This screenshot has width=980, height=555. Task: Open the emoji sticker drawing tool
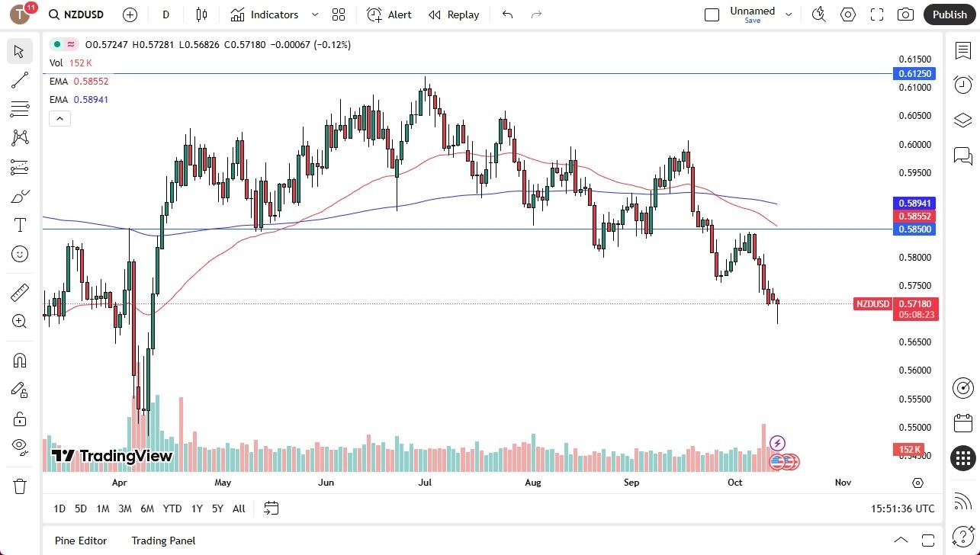point(19,254)
